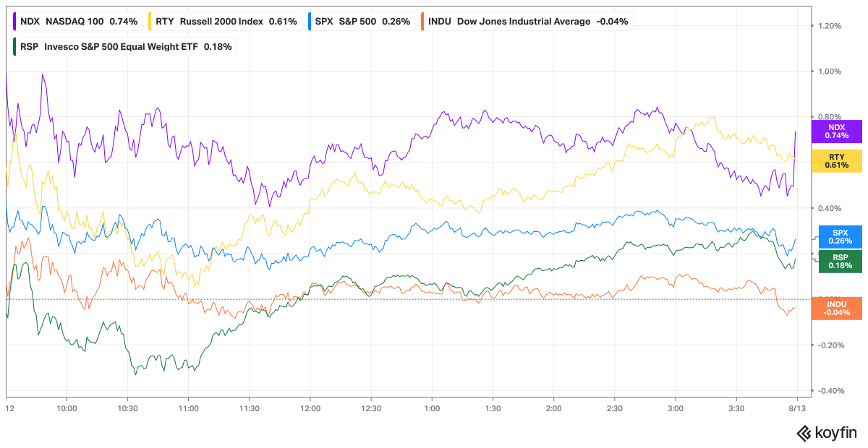Click the purple NDX 0.74% price tag
The image size is (868, 448).
(x=836, y=131)
